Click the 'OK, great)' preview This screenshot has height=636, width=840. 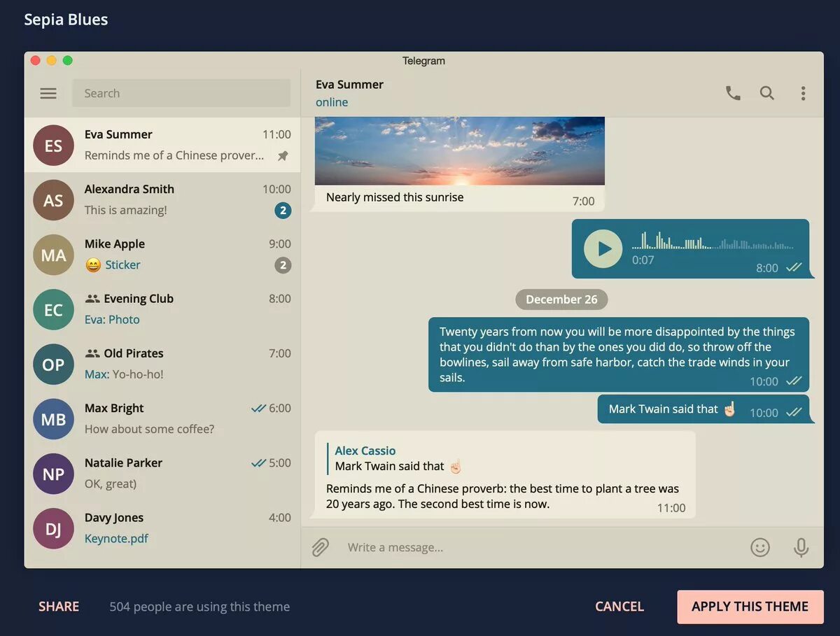coord(111,483)
